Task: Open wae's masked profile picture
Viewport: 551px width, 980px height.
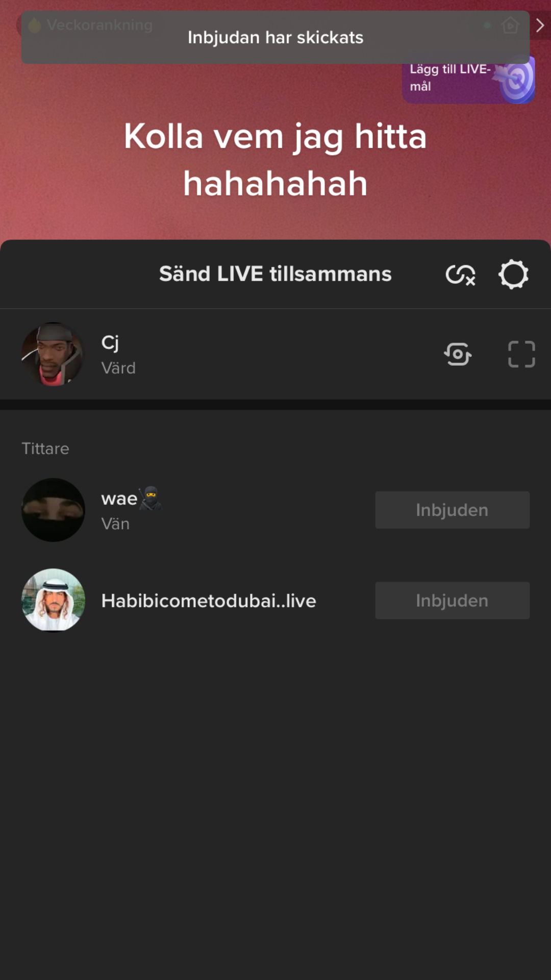Action: pyautogui.click(x=53, y=510)
